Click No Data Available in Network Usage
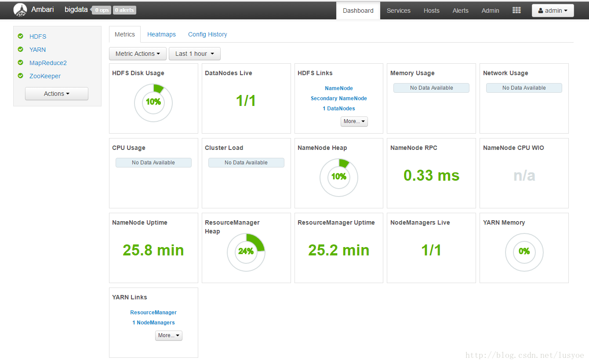The height and width of the screenshot is (364, 589). point(524,88)
